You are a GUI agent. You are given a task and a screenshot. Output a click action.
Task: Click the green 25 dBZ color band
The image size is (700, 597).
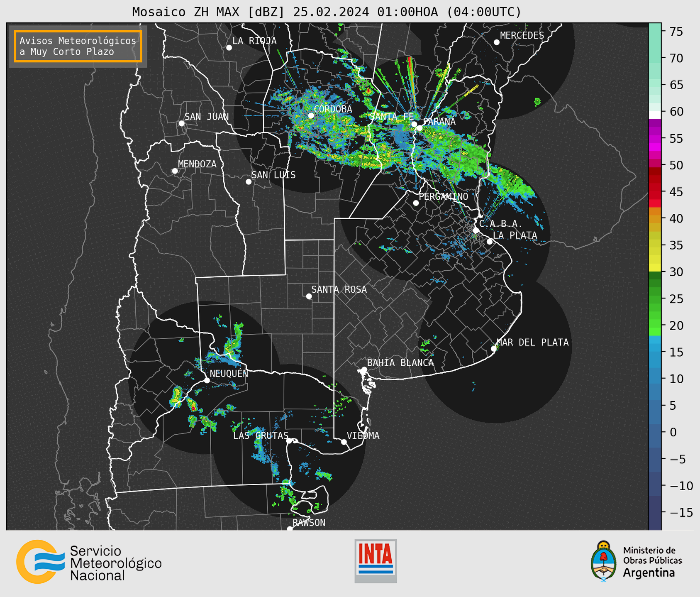coord(654,298)
